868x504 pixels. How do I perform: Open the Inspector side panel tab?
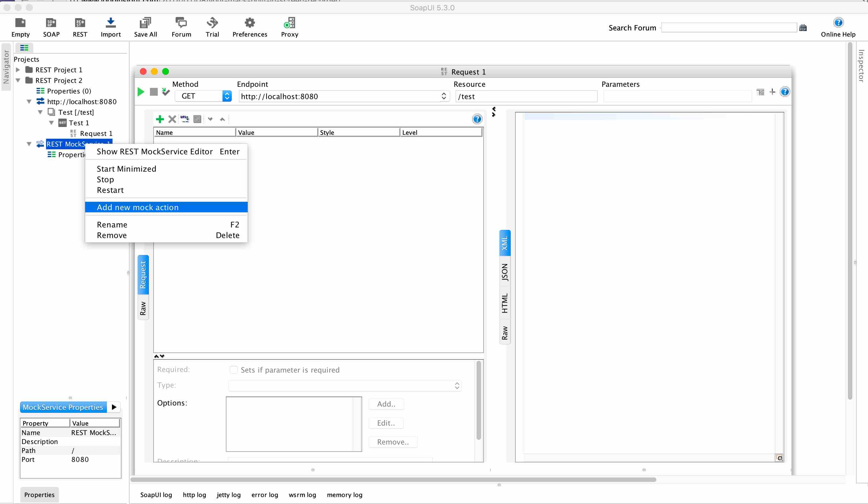(862, 66)
